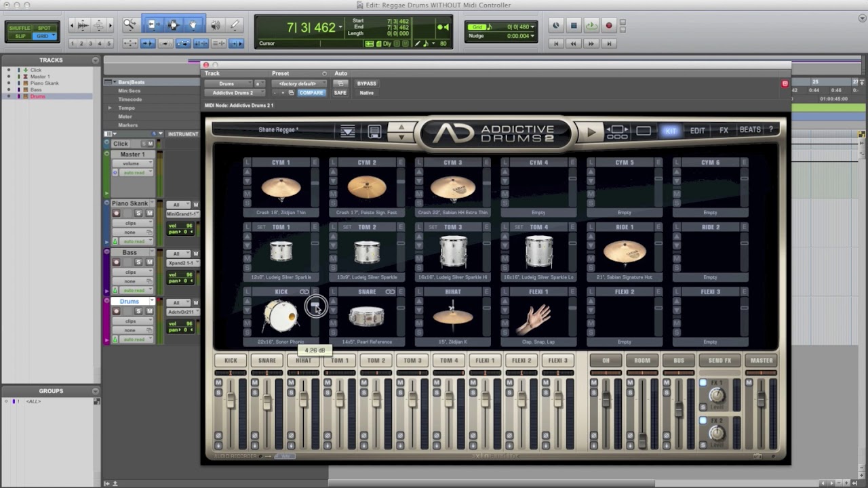The width and height of the screenshot is (868, 488).
Task: Select the Zoomer tool
Action: [x=130, y=25]
